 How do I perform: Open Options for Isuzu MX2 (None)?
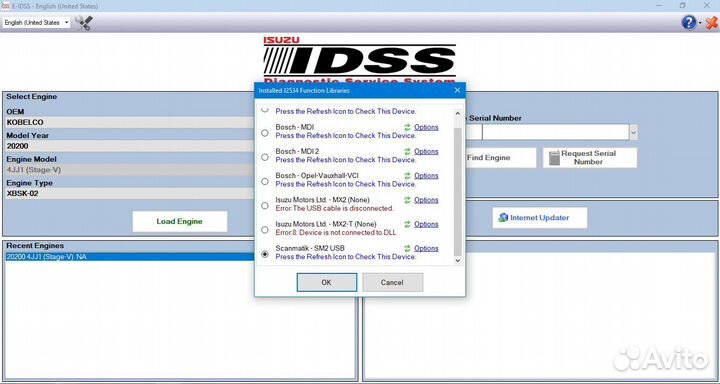[x=426, y=200]
